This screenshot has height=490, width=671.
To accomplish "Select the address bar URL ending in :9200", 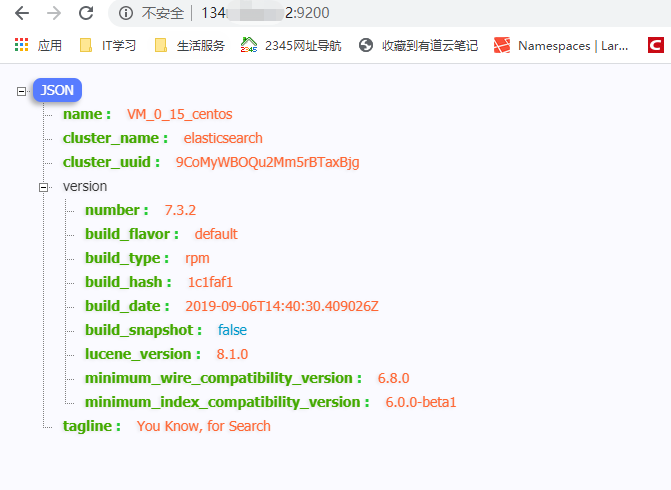I will click(x=265, y=13).
